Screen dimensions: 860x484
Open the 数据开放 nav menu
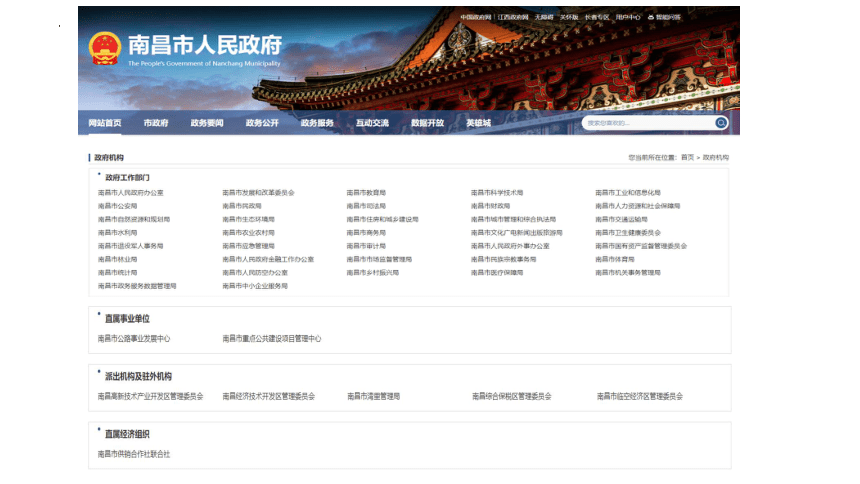point(427,123)
